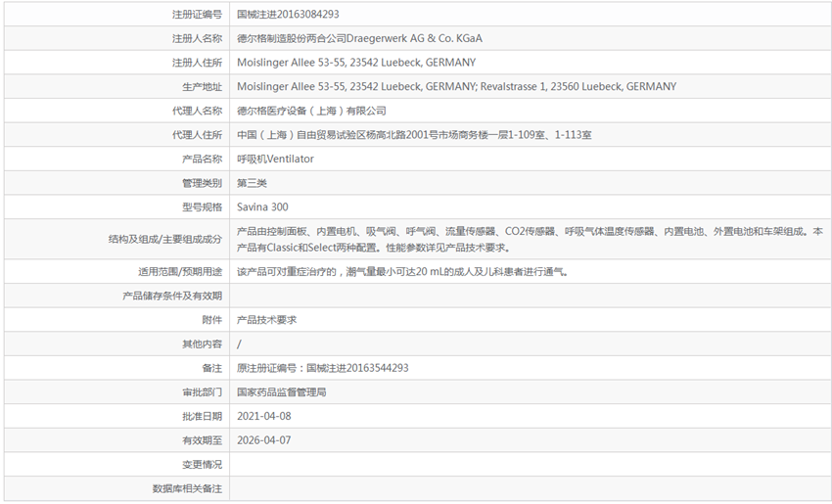The image size is (832, 504).
Task: Select approval date 2021-04-08
Action: click(x=263, y=417)
